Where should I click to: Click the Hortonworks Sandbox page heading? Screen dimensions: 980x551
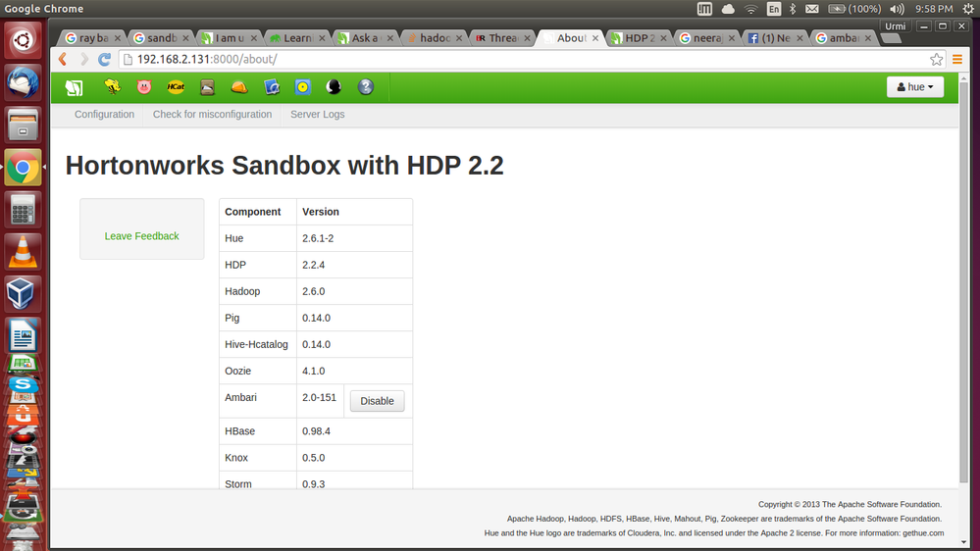pyautogui.click(x=284, y=166)
